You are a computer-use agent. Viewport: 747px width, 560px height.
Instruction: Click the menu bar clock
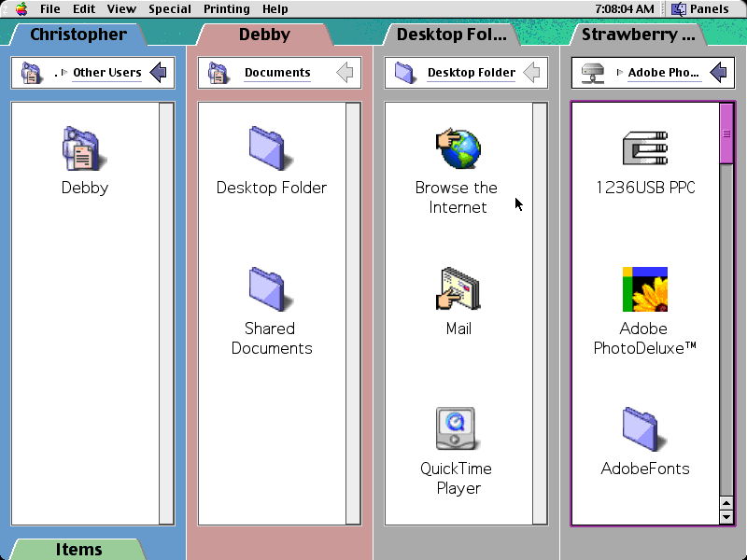tap(624, 9)
